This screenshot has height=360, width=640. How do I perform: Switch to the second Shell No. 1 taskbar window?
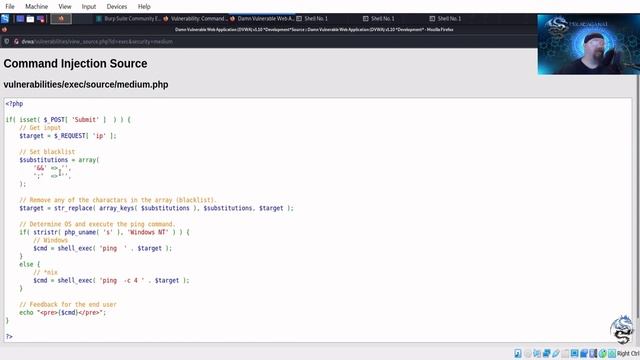pos(379,18)
